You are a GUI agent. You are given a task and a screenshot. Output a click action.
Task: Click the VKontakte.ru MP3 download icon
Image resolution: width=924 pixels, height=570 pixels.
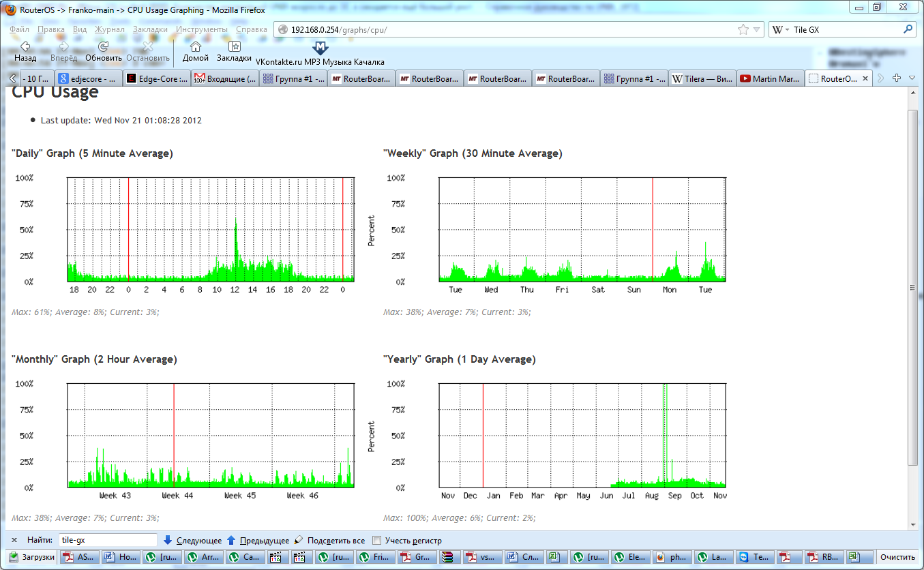(x=320, y=48)
